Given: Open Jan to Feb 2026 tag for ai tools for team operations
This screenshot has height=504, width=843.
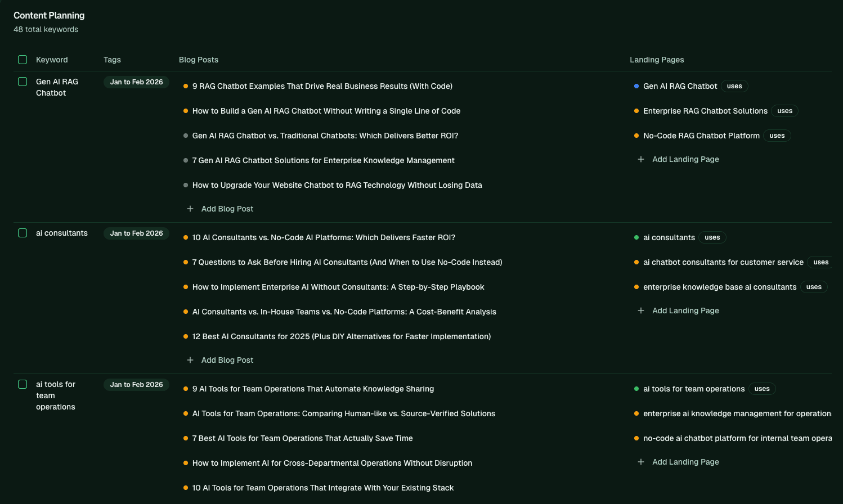Looking at the screenshot, I should 136,385.
